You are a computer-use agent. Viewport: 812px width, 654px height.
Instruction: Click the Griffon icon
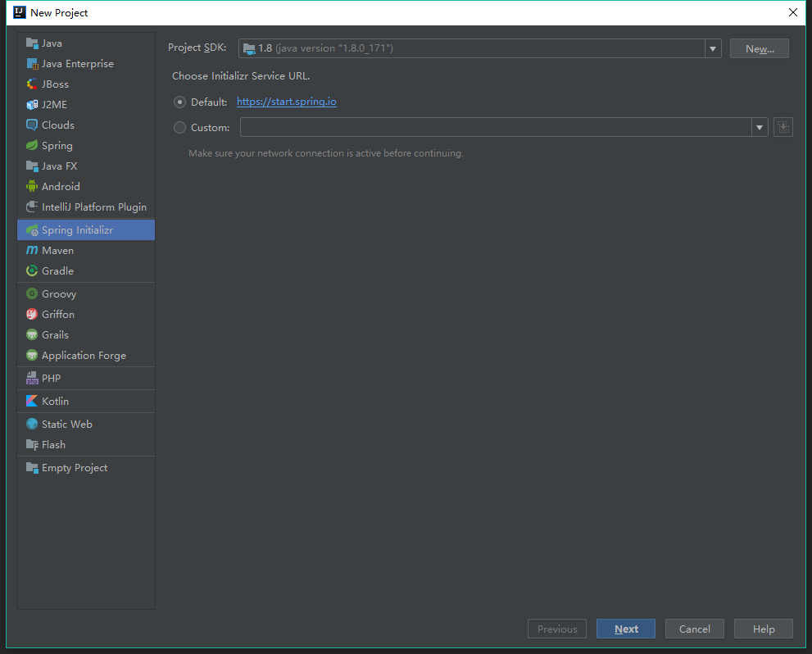pyautogui.click(x=32, y=315)
